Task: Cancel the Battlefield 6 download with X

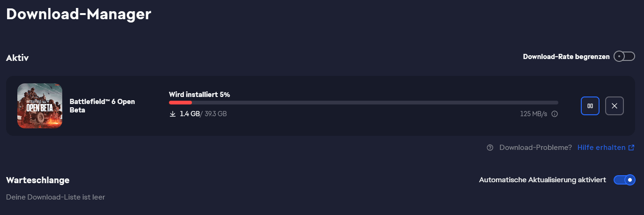Action: [x=614, y=106]
